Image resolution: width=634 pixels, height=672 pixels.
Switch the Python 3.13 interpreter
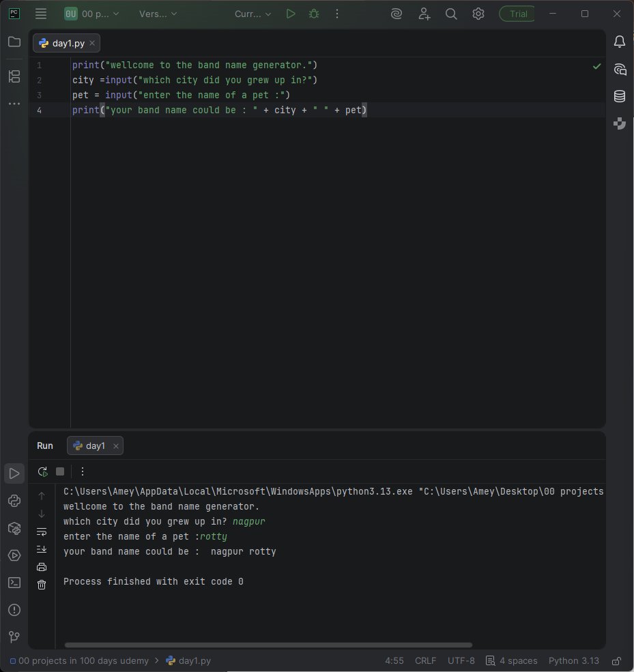click(573, 661)
